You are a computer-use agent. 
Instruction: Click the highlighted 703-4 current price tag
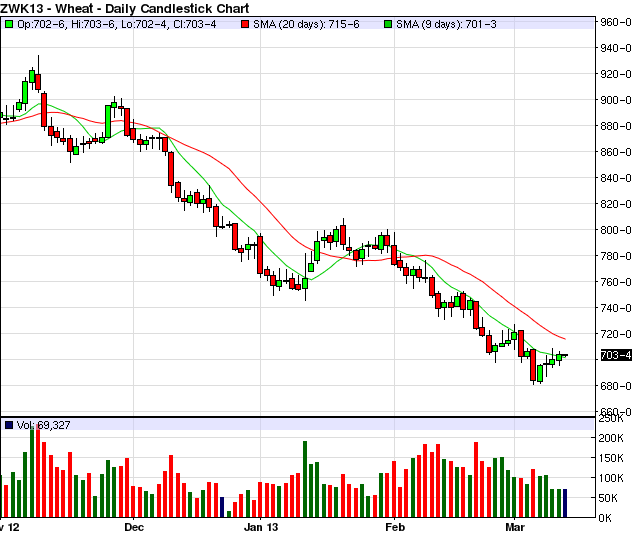[616, 355]
